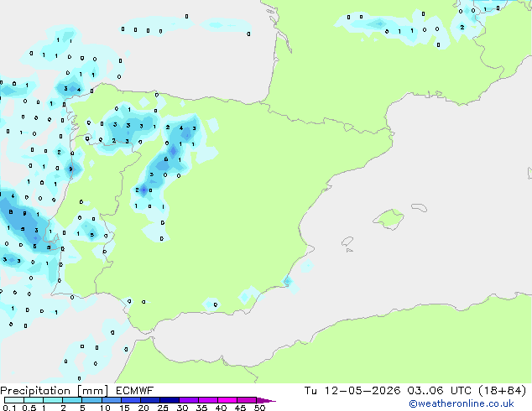The image size is (532, 411).
Task: Click the over-50 arrow at legend end
Action: [x=266, y=400]
